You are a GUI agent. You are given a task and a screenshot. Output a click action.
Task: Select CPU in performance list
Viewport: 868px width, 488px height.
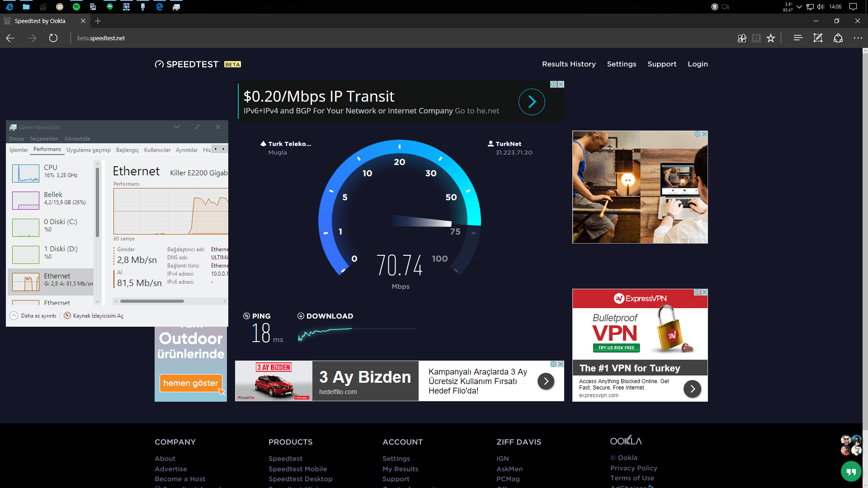click(51, 174)
